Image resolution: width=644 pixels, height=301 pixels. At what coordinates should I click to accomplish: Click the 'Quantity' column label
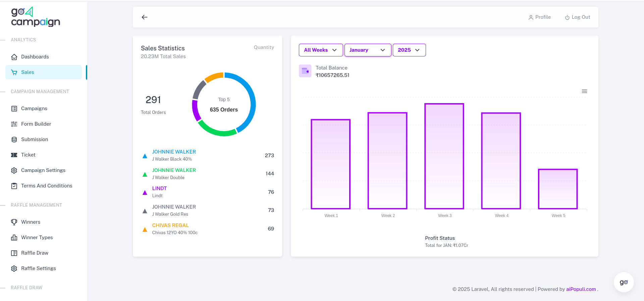[264, 47]
